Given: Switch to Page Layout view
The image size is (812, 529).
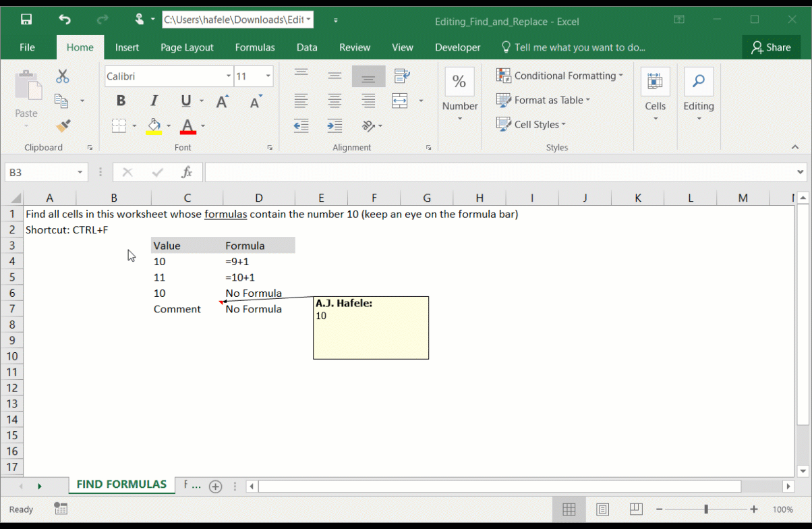Looking at the screenshot, I should pyautogui.click(x=602, y=509).
